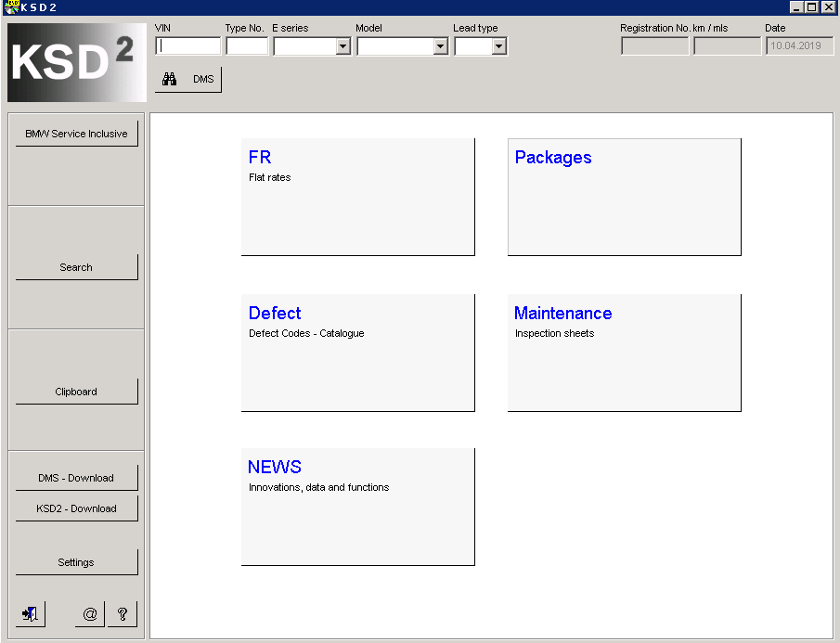840x643 pixels.
Task: Open the Clipboard
Action: (x=77, y=392)
